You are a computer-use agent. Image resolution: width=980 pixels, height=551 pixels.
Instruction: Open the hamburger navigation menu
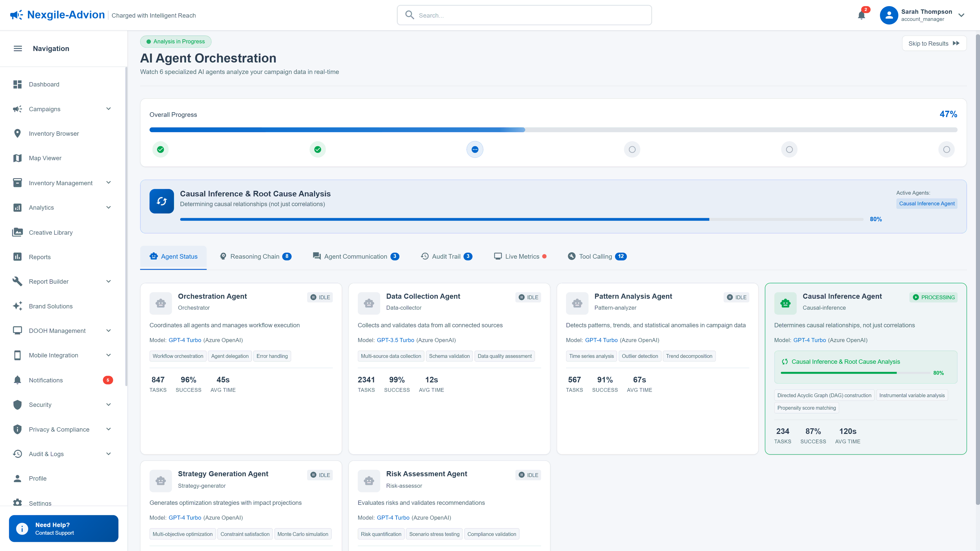coord(18,48)
